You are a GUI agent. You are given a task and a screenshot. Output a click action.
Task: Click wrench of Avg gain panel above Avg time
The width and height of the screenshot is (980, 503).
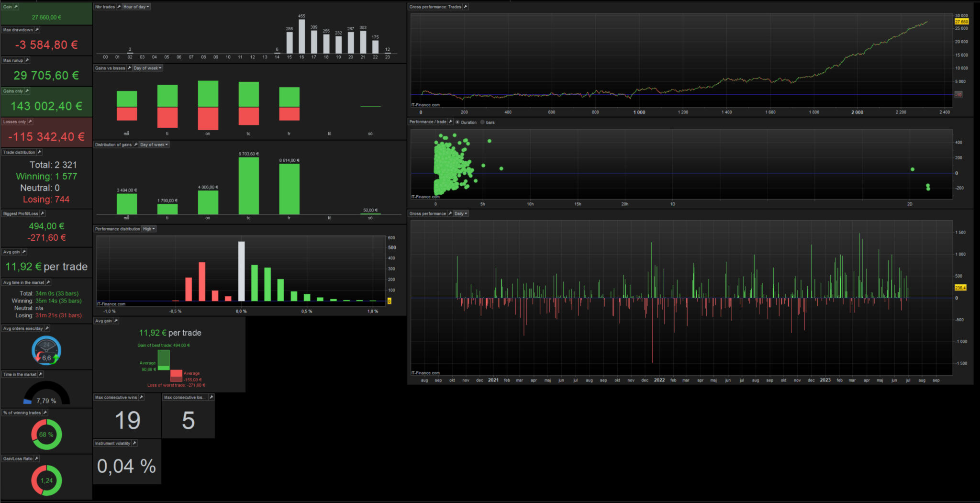click(24, 252)
